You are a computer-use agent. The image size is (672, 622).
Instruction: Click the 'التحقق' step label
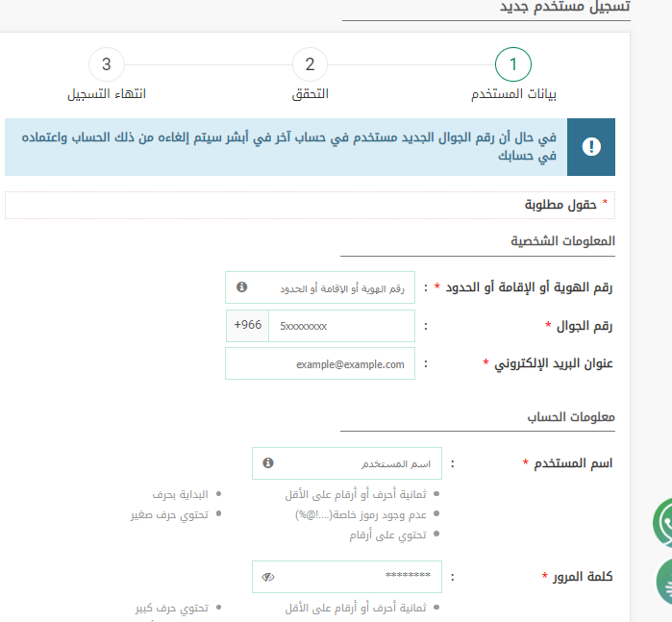pos(310,94)
